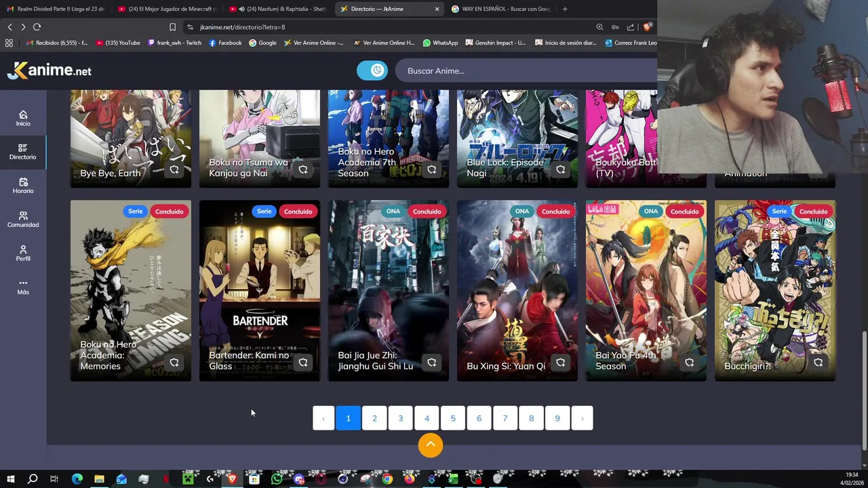868x488 pixels.
Task: Open the Inicio sidebar icon
Action: coord(23,118)
